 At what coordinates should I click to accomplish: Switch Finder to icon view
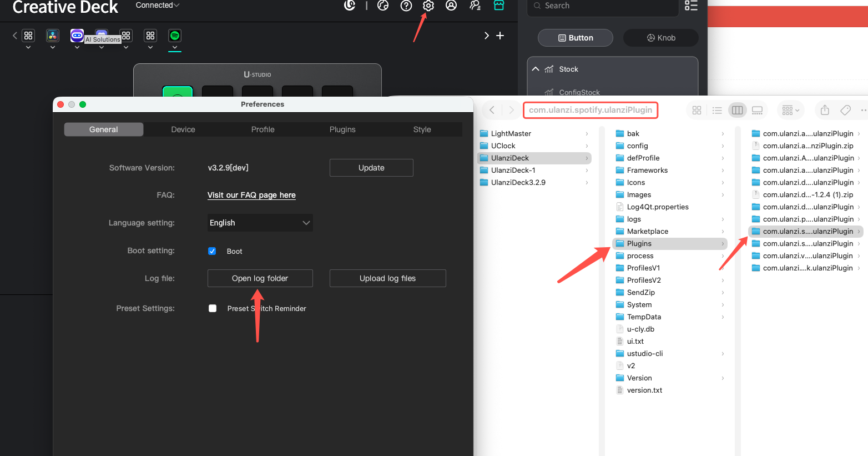(x=697, y=110)
